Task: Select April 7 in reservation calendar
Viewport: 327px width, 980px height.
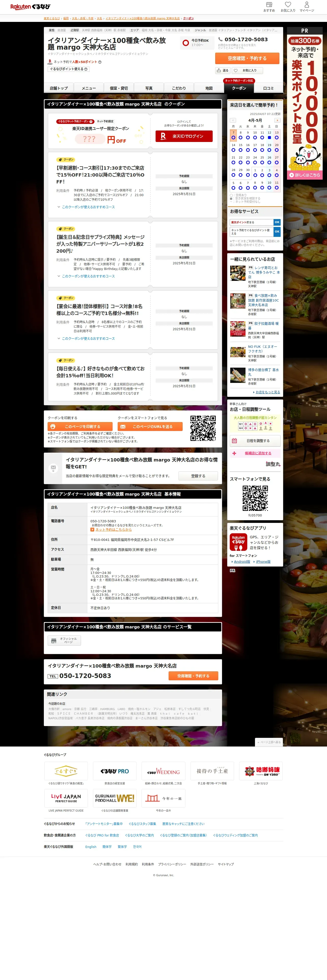Action: pos(233,135)
